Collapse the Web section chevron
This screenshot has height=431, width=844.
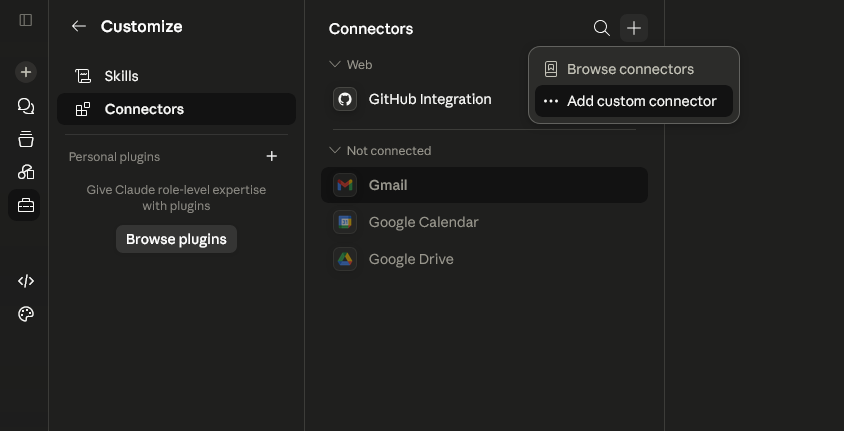point(335,65)
